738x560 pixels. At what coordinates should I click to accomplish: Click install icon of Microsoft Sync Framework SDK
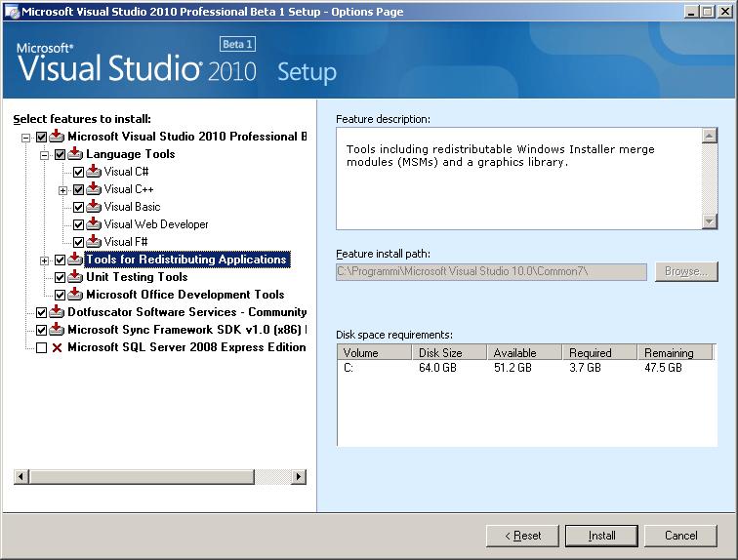(x=57, y=329)
